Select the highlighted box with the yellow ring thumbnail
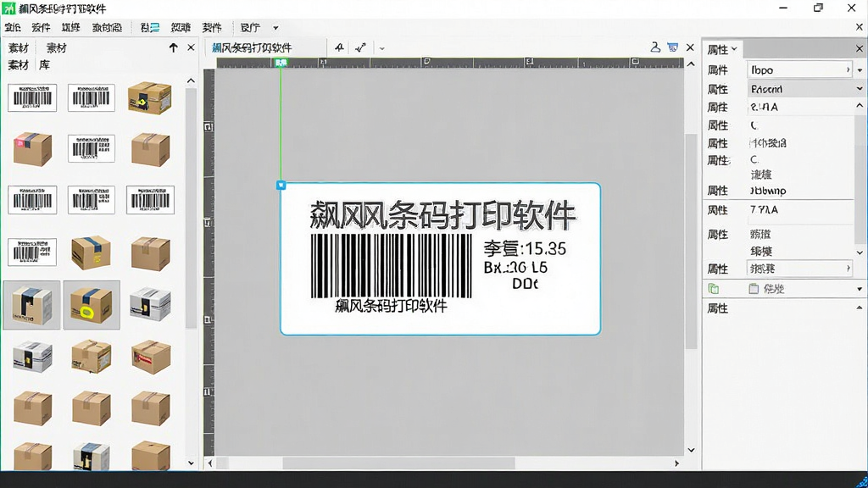Image resolution: width=868 pixels, height=488 pixels. (92, 305)
